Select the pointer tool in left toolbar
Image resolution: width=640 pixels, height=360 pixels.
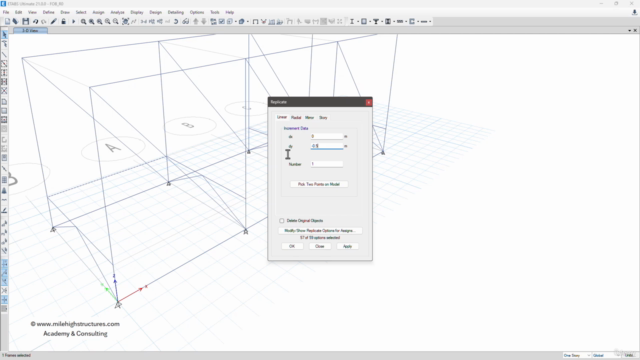(4, 35)
